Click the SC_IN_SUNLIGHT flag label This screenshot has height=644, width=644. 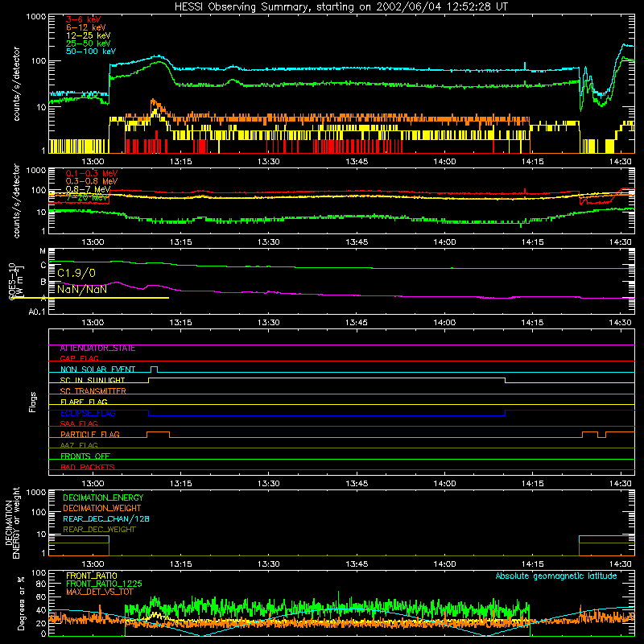coord(93,380)
